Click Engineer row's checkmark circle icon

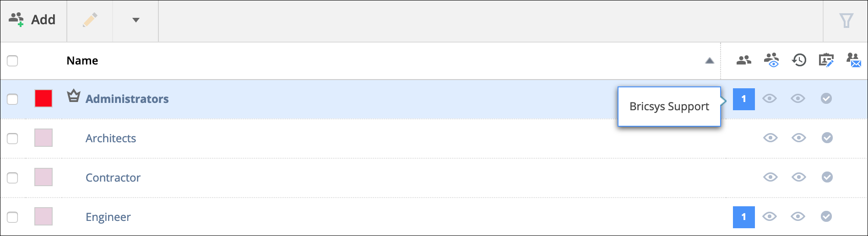tap(826, 216)
